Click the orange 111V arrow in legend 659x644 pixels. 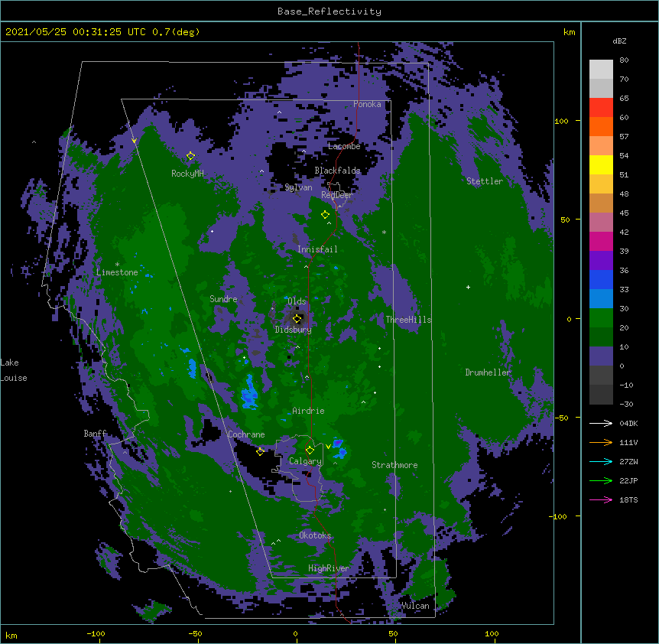click(601, 442)
